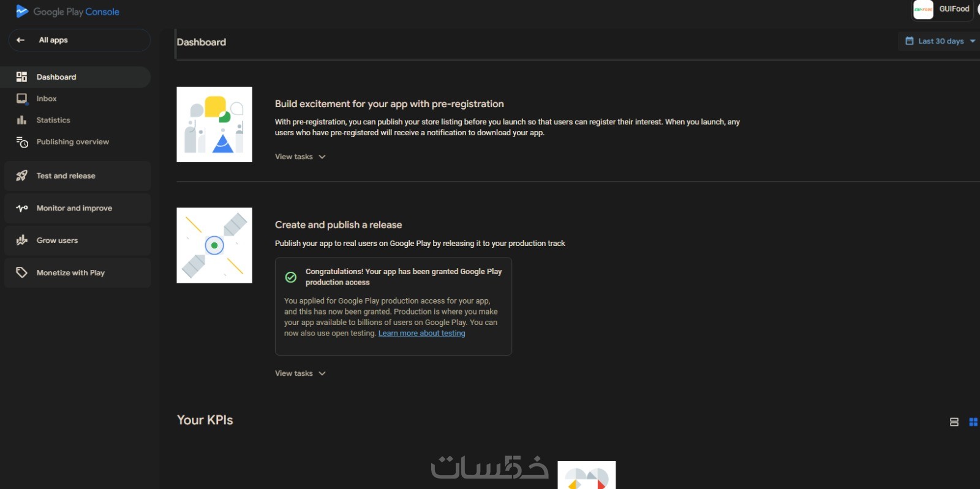Switch KPIs to list view icon
The image size is (980, 489).
(954, 422)
